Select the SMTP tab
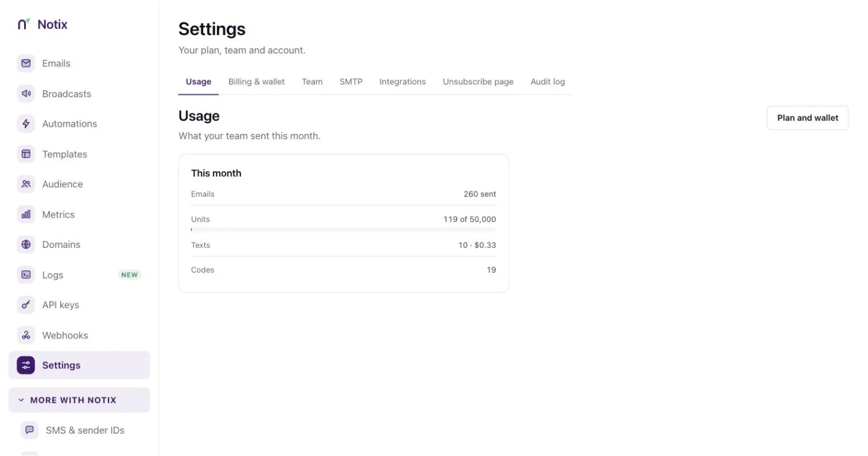 click(351, 81)
